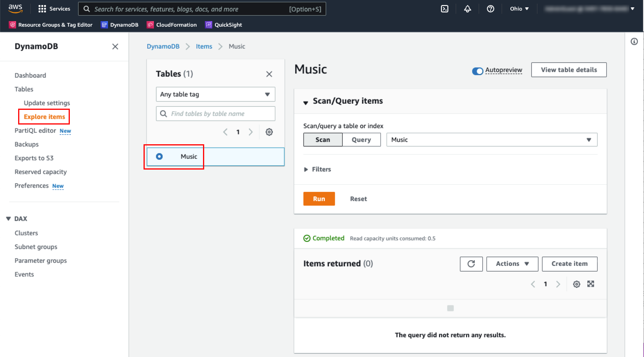Open Preferences in the sidebar
The height and width of the screenshot is (357, 644).
click(31, 185)
